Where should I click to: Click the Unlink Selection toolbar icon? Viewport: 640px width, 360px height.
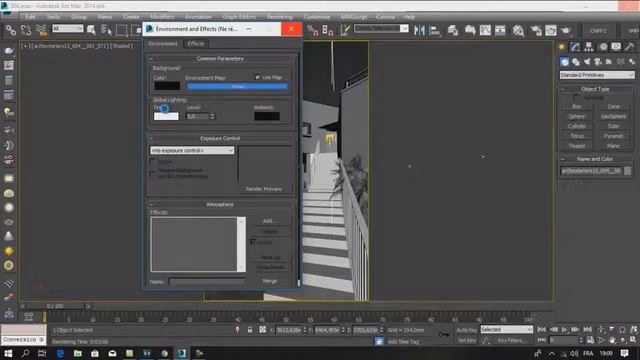[26, 30]
